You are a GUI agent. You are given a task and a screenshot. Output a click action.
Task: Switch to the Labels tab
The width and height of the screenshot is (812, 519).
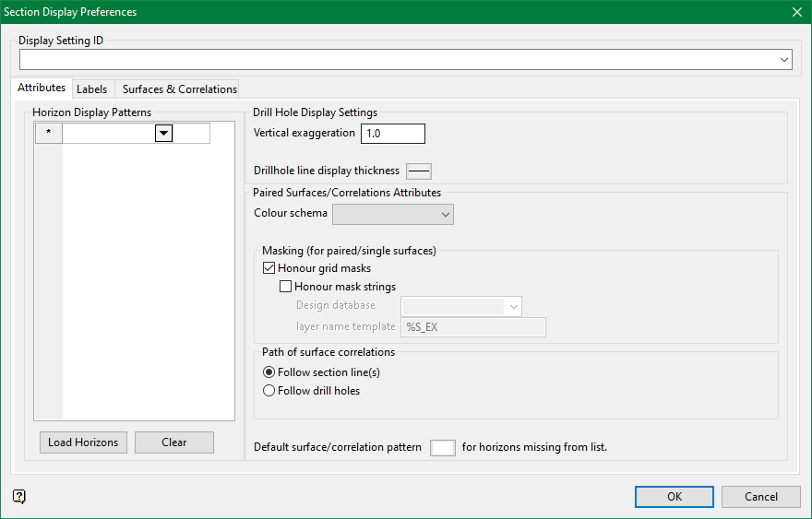pos(91,89)
